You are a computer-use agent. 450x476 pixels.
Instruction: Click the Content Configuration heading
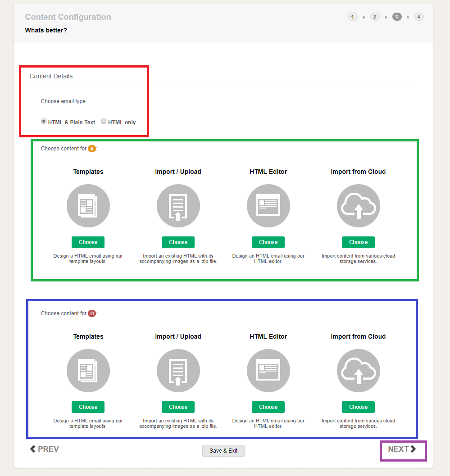pyautogui.click(x=68, y=17)
